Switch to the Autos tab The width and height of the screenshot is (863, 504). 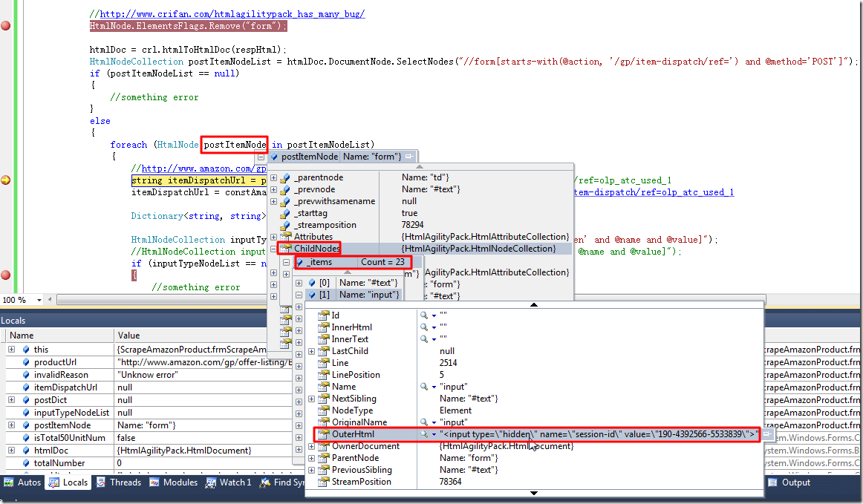pyautogui.click(x=22, y=482)
